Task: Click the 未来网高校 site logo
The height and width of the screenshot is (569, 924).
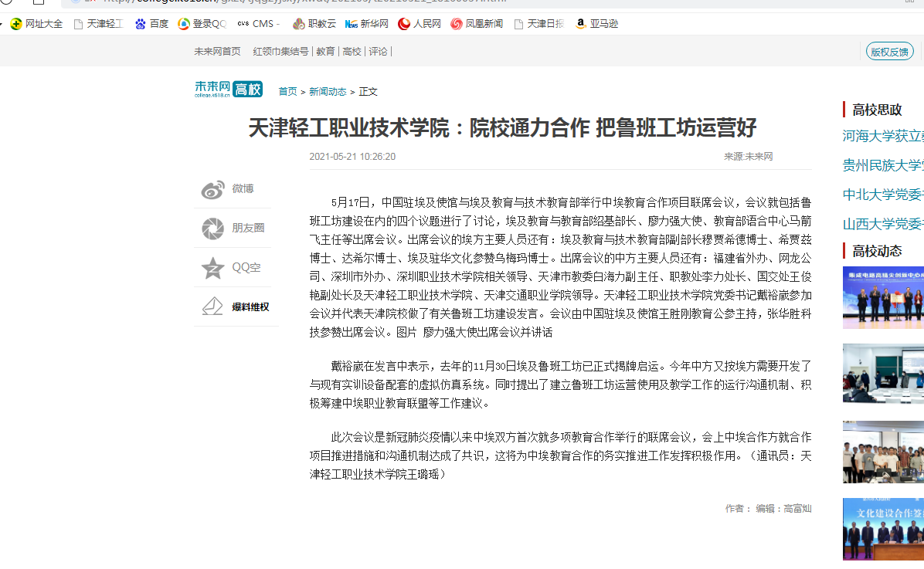Action: pyautogui.click(x=229, y=90)
